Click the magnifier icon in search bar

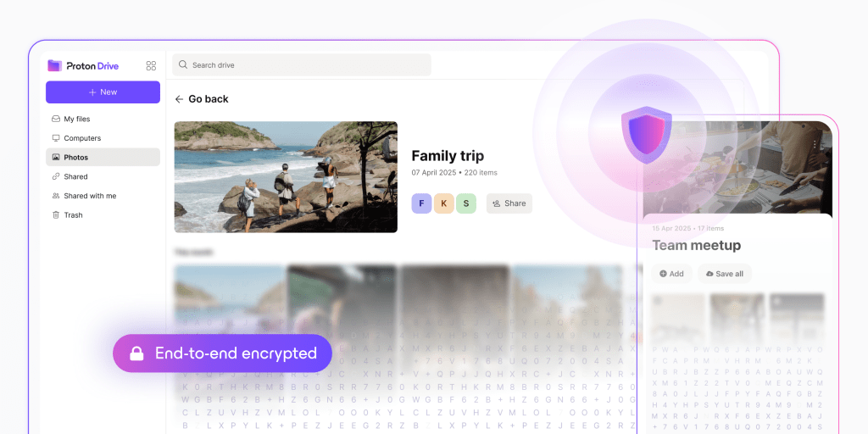(183, 64)
